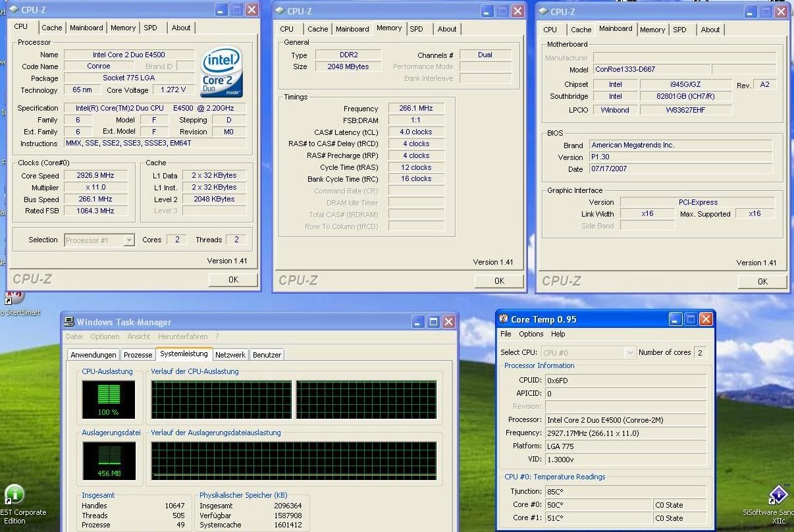Click OK in the middle CPU-Z window
Screen dimensions: 794x532
pos(499,281)
